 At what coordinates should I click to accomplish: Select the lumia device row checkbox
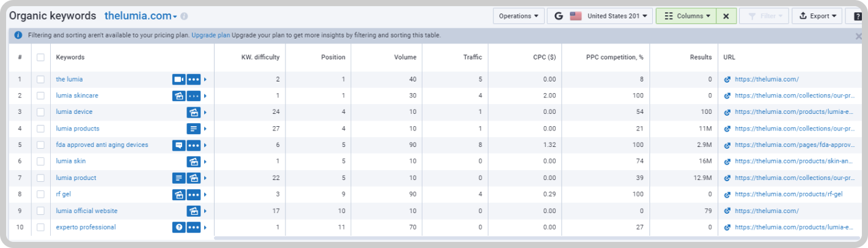tap(40, 113)
